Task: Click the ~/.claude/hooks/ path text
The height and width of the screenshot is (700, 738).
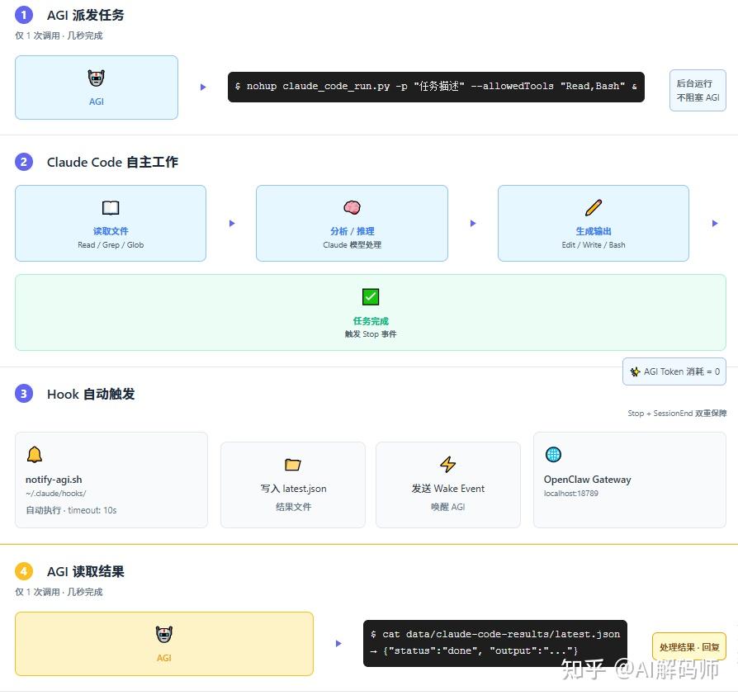Action: coord(56,494)
